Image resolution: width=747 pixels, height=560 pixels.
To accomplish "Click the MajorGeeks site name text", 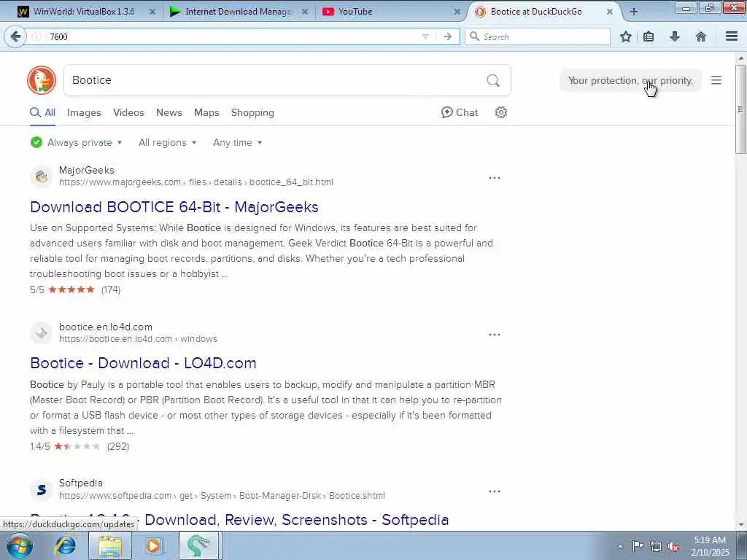I will 87,170.
